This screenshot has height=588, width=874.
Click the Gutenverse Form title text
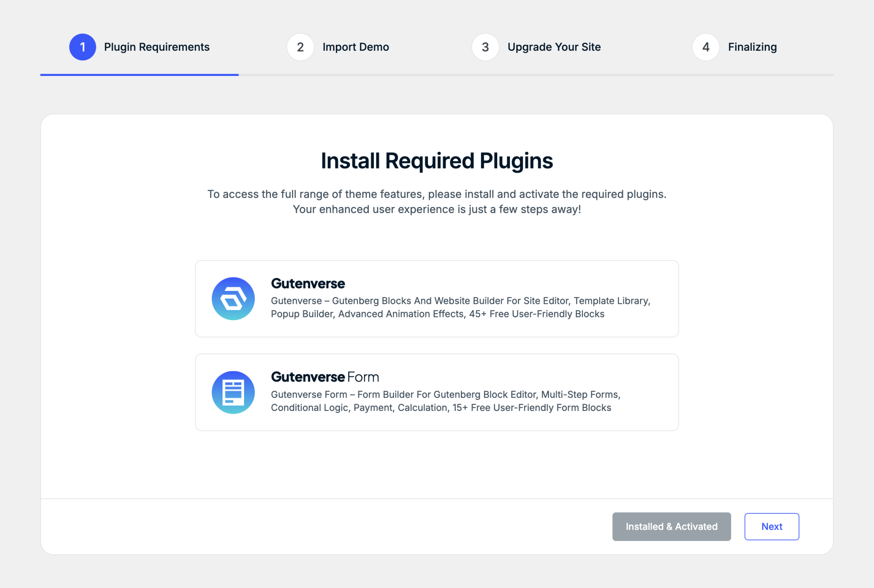[325, 377]
